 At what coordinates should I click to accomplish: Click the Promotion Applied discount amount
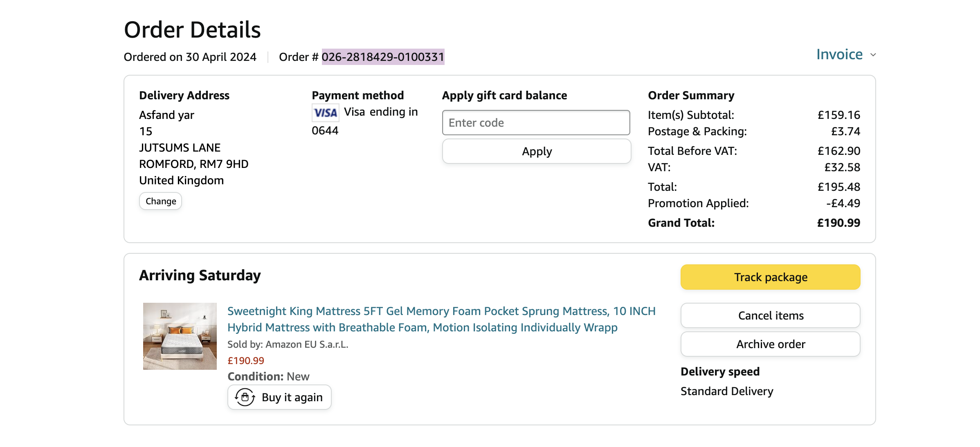843,203
